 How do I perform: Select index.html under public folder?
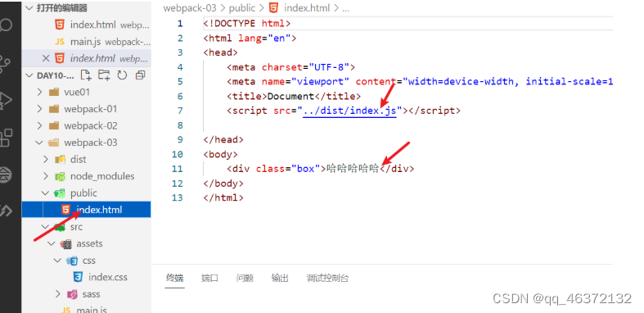pos(86,210)
